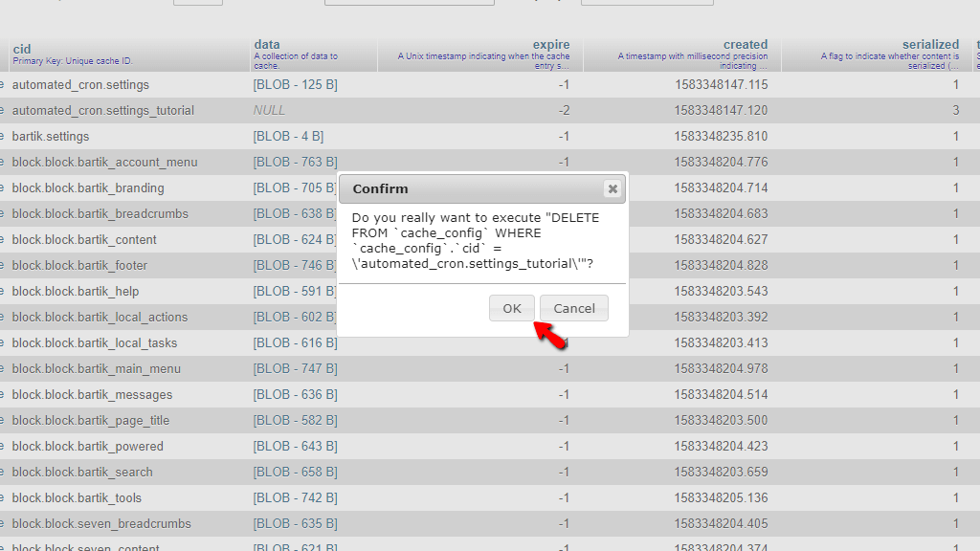980x551 pixels.
Task: Sort by the expire column header
Action: [550, 44]
